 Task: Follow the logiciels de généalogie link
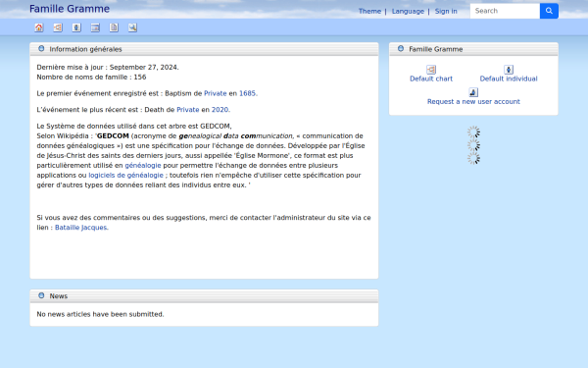tap(126, 175)
